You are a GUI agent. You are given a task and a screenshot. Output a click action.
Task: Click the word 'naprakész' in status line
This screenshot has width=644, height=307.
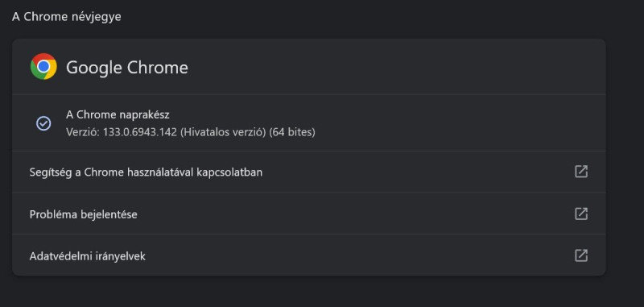point(144,114)
